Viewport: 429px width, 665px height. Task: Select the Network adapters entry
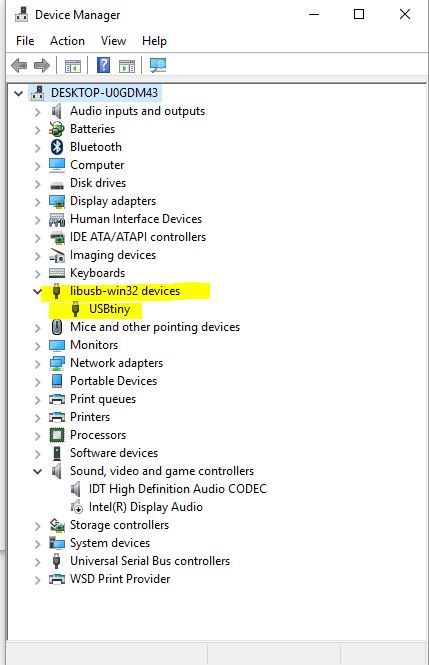[x=117, y=363]
